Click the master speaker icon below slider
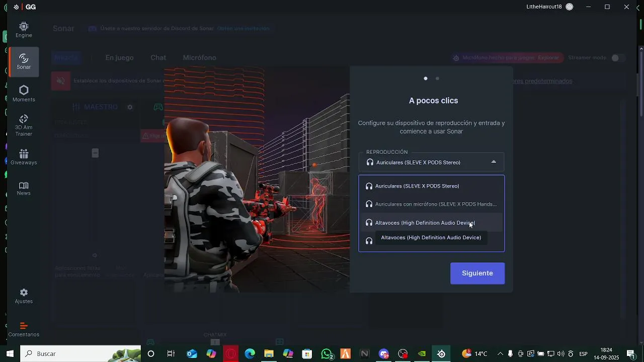 tap(95, 255)
